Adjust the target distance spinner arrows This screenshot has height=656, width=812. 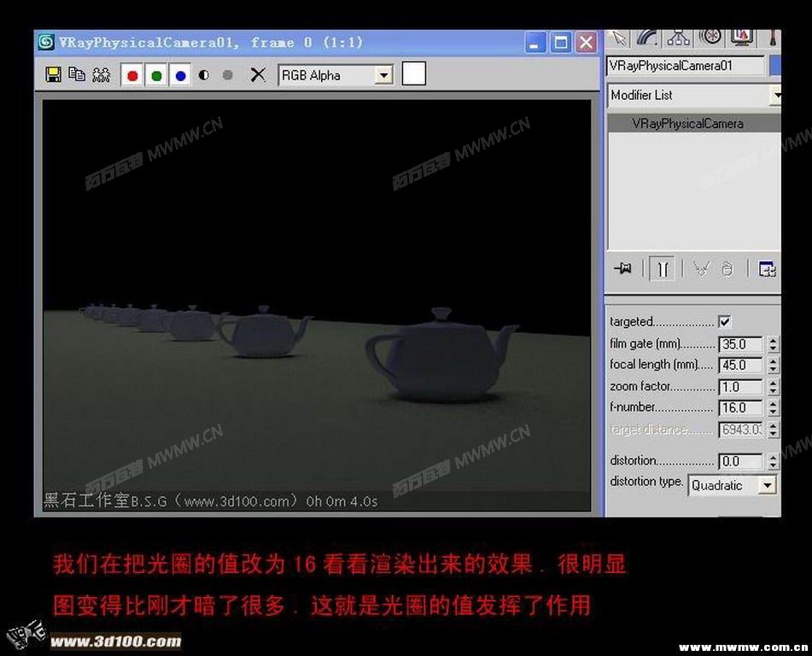click(773, 430)
